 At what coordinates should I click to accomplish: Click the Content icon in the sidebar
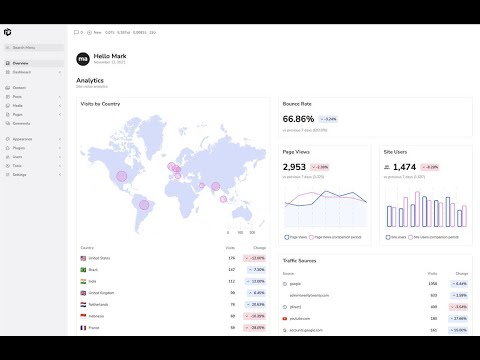pyautogui.click(x=8, y=88)
